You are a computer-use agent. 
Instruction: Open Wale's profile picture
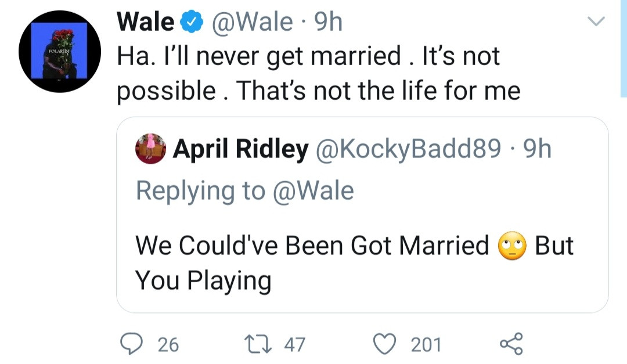coord(61,52)
